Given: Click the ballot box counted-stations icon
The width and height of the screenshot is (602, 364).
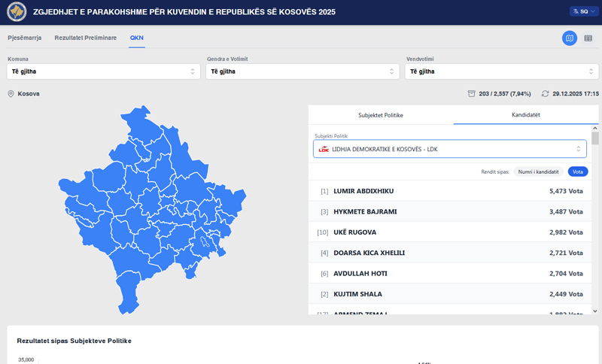Looking at the screenshot, I should click(x=471, y=94).
